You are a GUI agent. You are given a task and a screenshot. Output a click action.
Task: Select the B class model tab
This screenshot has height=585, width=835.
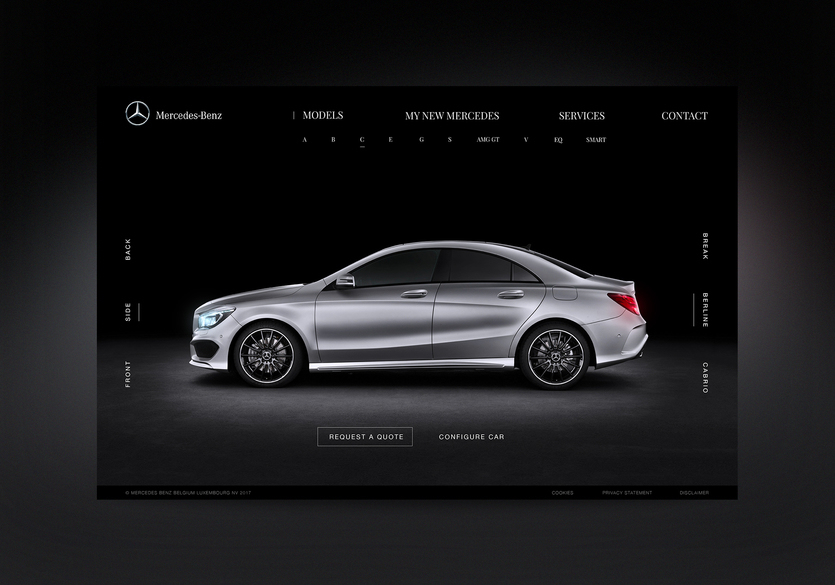point(333,139)
